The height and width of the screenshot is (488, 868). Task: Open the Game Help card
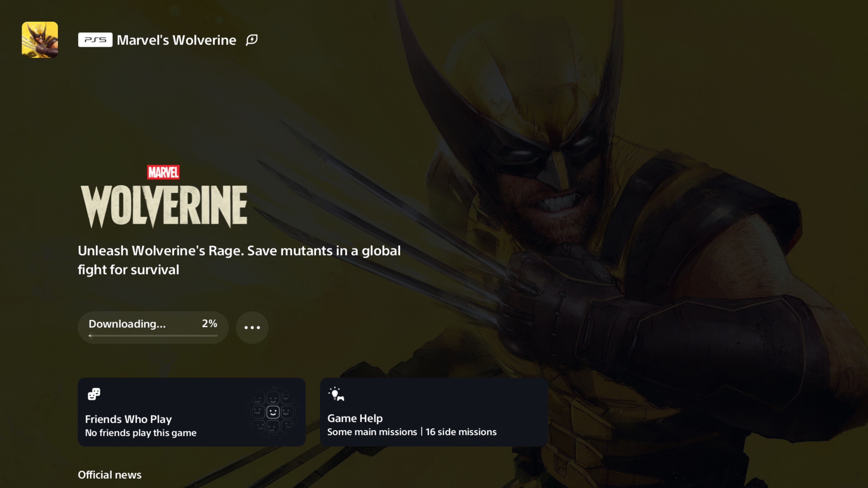click(x=434, y=412)
